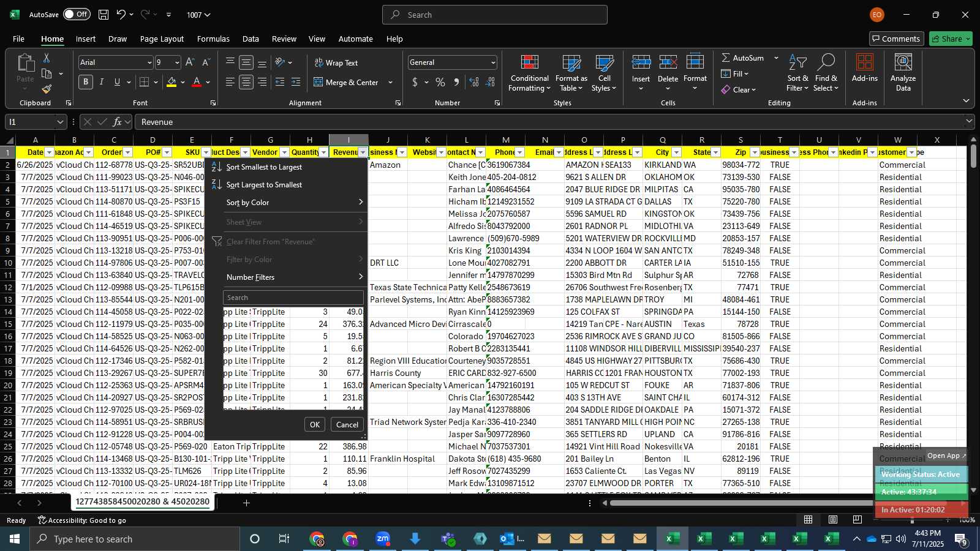980x551 pixels.
Task: Click the Insert cells icon
Action: point(641,63)
